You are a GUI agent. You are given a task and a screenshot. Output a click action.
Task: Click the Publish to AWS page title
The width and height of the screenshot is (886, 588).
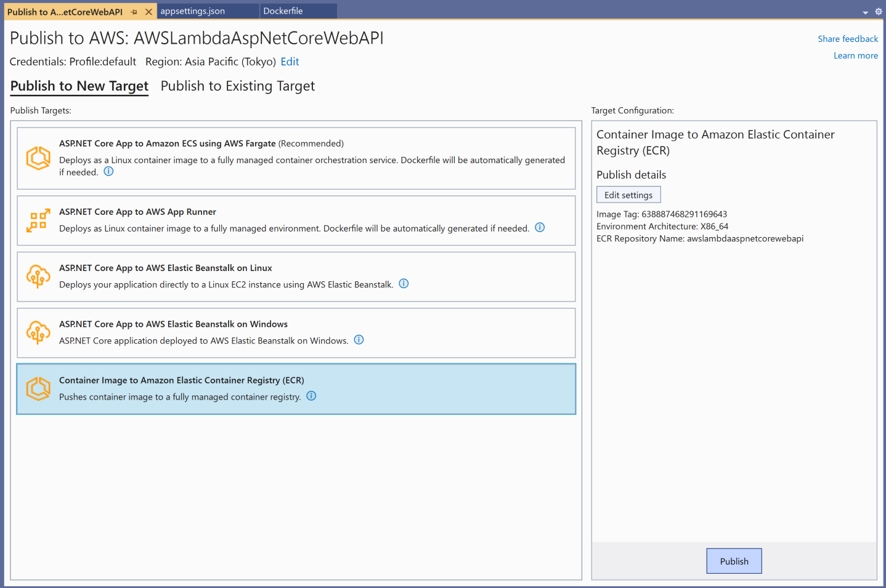[x=197, y=38]
